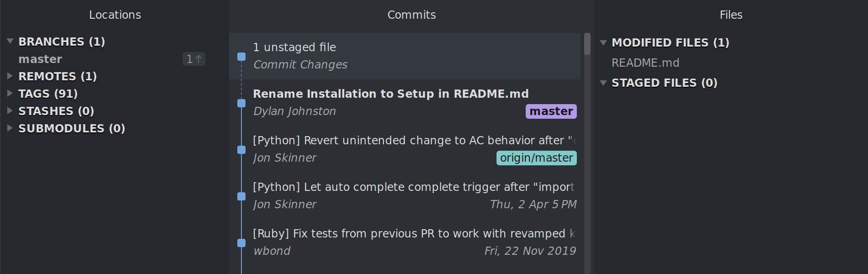Click the commit node for unstaged changes
The width and height of the screenshot is (868, 274).
tap(241, 57)
